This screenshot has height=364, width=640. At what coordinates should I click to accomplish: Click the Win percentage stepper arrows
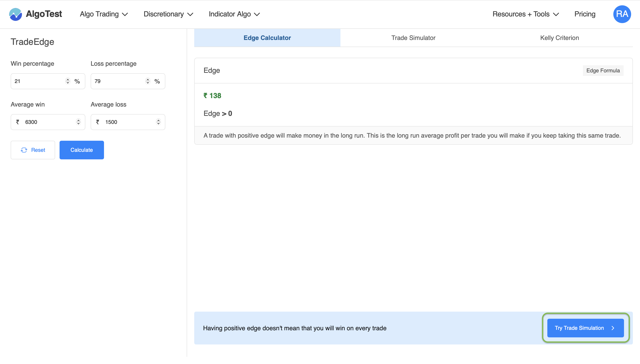point(68,81)
